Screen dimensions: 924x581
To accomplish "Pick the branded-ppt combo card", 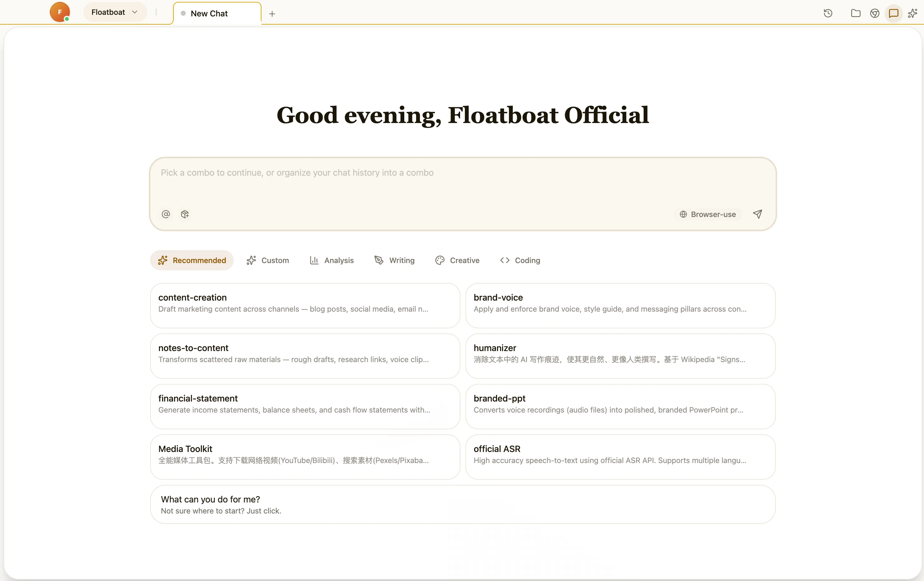I will click(x=621, y=406).
